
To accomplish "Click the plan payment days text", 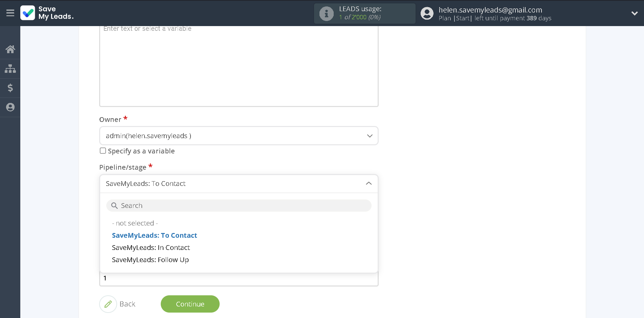I will click(x=495, y=18).
